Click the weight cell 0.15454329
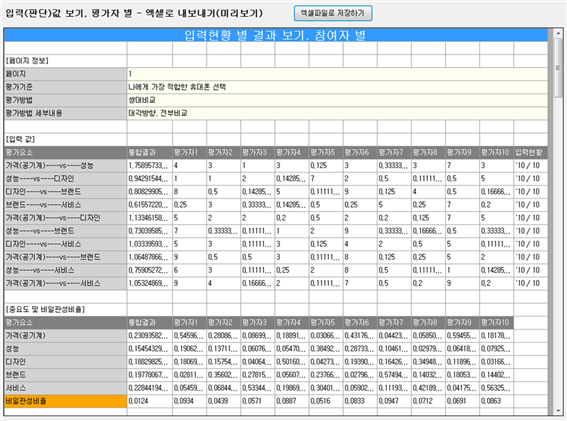The image size is (567, 421). [x=150, y=349]
